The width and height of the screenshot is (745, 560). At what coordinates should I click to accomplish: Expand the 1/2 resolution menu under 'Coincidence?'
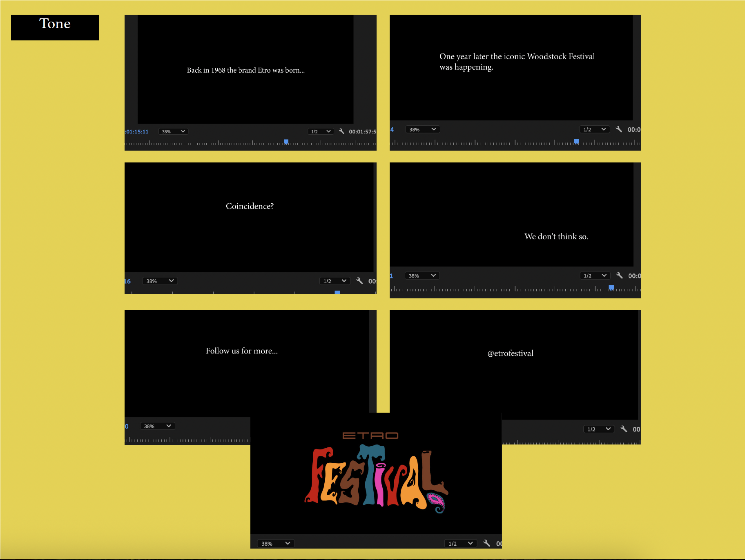point(335,281)
